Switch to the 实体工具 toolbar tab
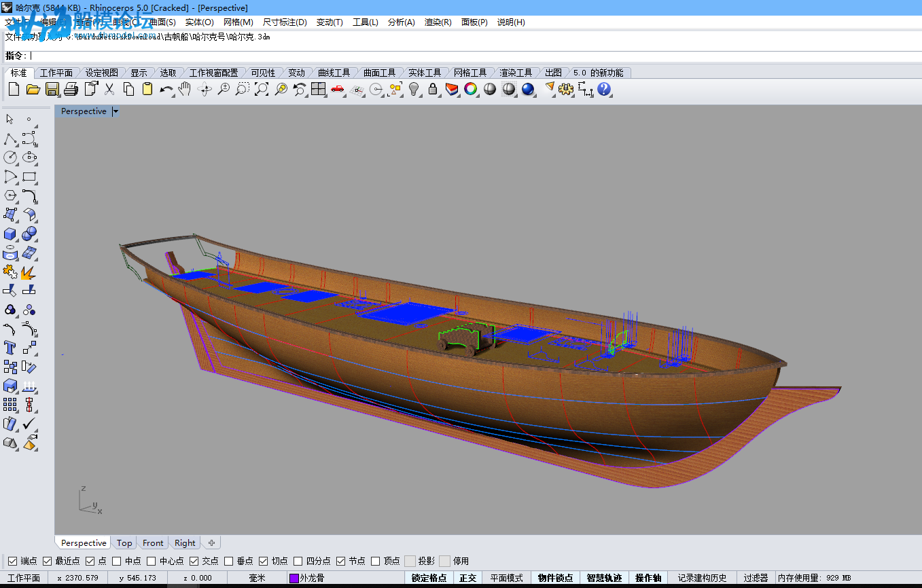Image resolution: width=922 pixels, height=588 pixels. click(425, 73)
